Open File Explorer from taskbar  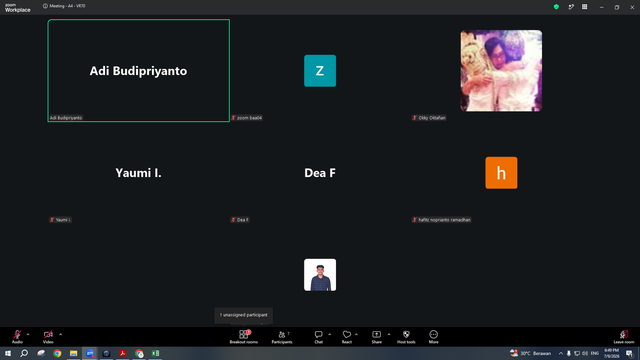tap(73, 353)
